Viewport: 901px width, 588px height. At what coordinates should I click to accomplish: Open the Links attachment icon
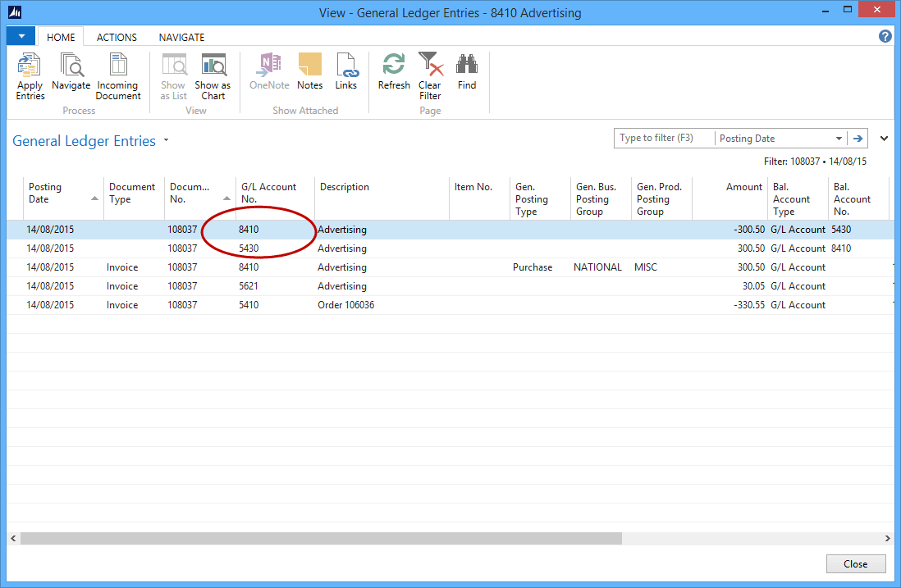coord(346,72)
